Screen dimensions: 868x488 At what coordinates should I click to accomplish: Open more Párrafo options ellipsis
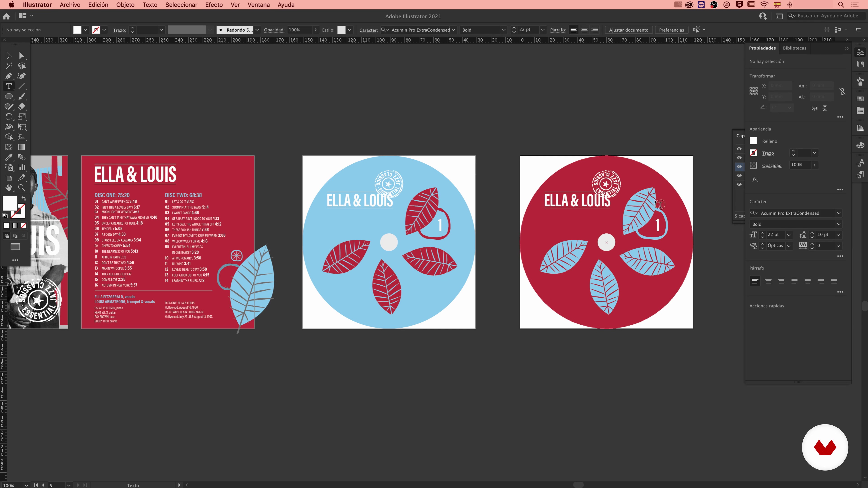click(840, 292)
